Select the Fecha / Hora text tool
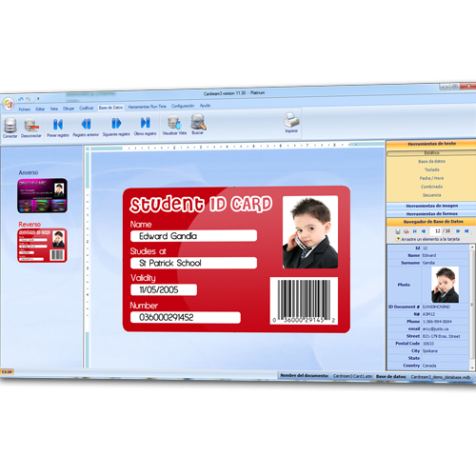476x476 pixels. 431,178
